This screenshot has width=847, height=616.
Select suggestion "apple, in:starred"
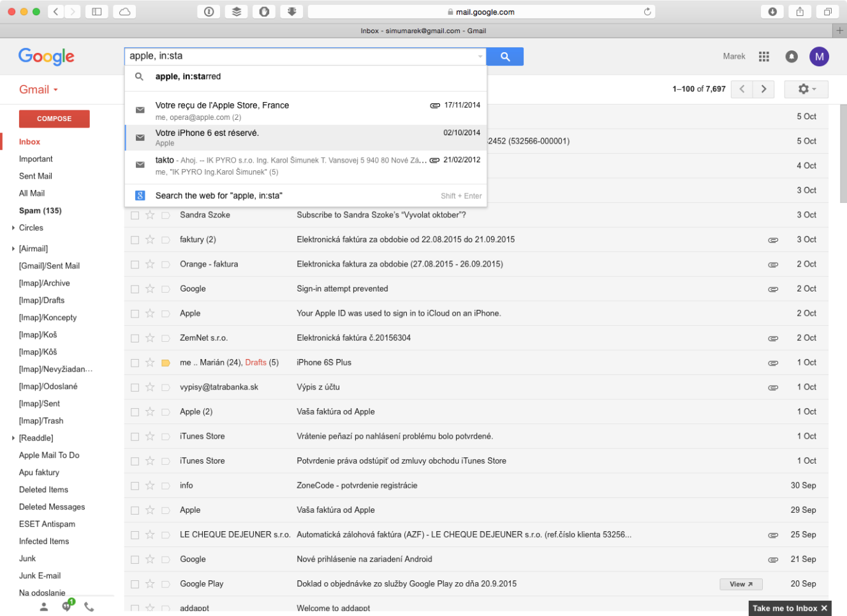click(x=306, y=77)
